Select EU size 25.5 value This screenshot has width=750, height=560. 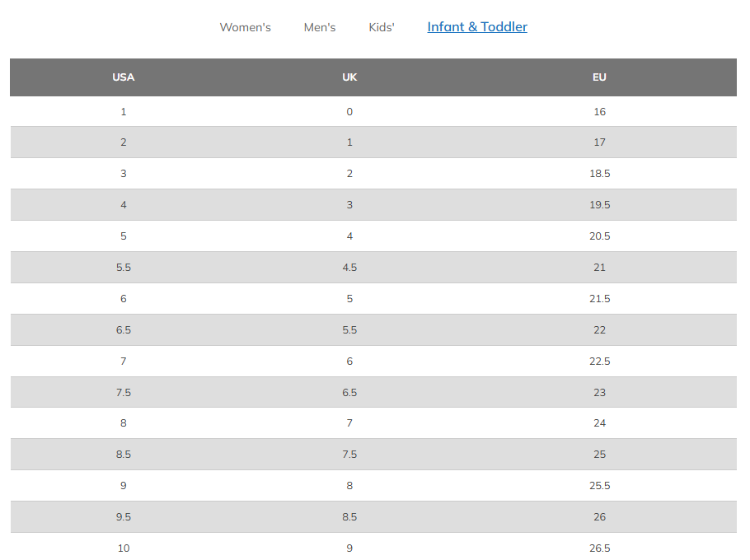click(x=599, y=486)
